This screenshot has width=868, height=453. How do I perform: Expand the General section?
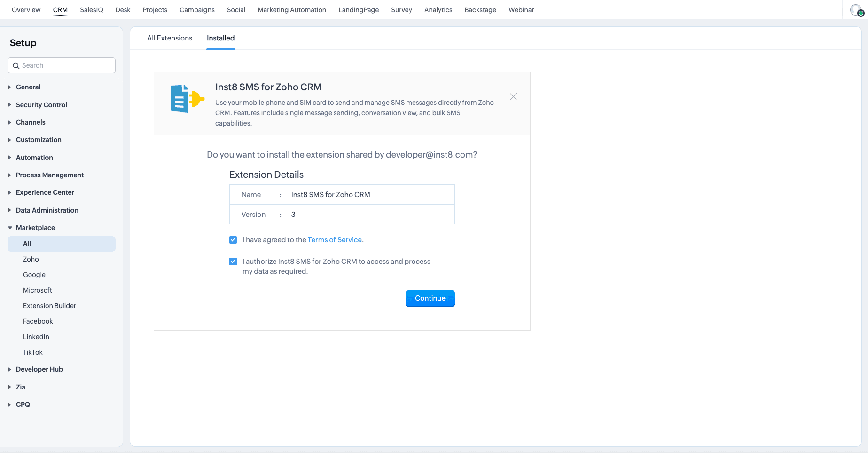pos(28,87)
